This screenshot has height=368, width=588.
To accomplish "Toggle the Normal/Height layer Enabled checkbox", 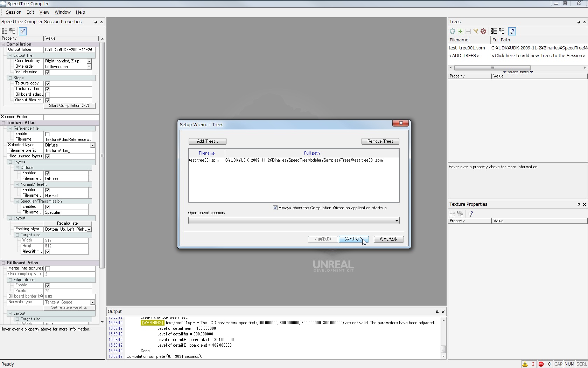I will point(48,190).
